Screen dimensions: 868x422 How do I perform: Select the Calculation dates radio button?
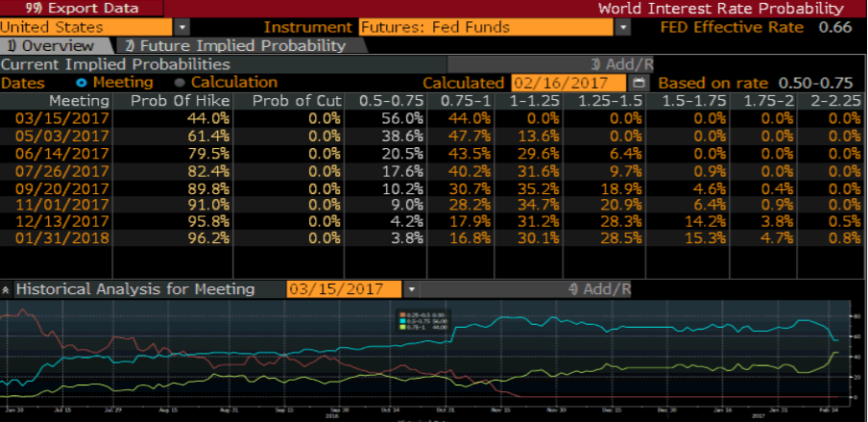click(179, 83)
